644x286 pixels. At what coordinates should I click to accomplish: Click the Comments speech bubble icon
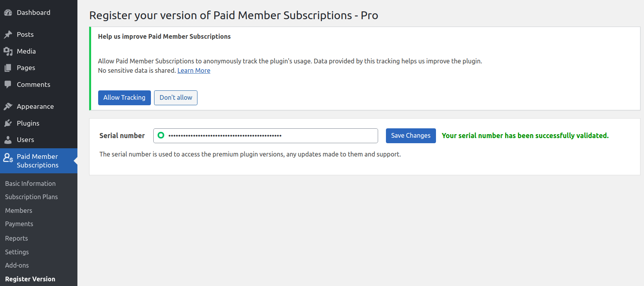[x=8, y=85]
